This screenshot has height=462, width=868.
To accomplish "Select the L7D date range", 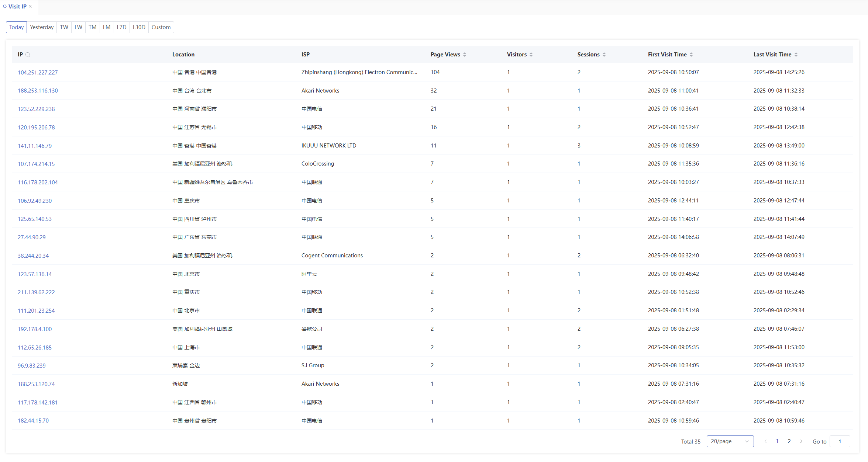I will click(121, 27).
